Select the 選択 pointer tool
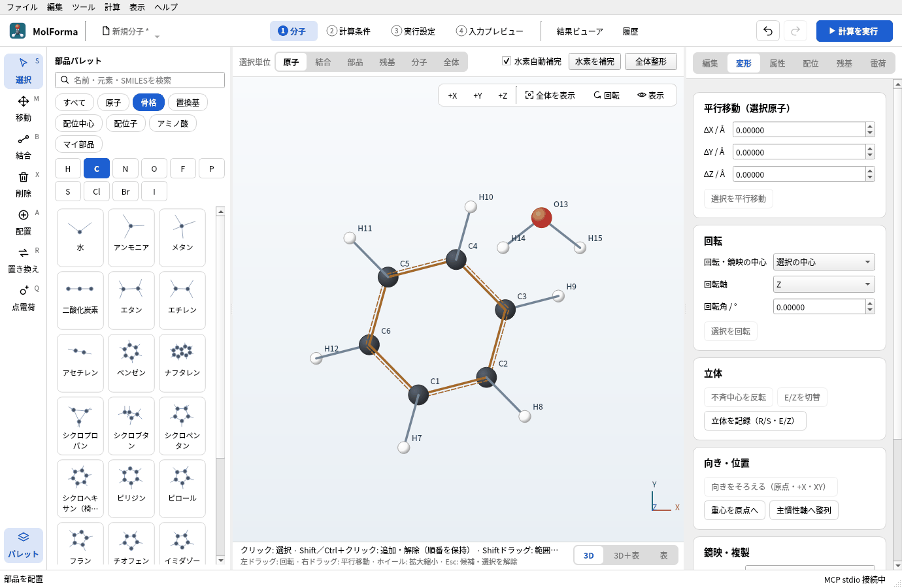Image resolution: width=902 pixels, height=588 pixels. 24,71
